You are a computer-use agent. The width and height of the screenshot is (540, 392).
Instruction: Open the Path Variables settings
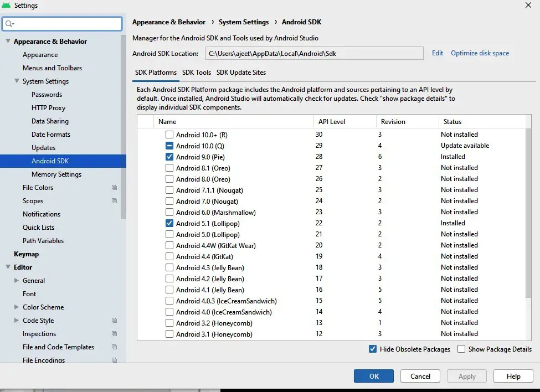point(43,240)
